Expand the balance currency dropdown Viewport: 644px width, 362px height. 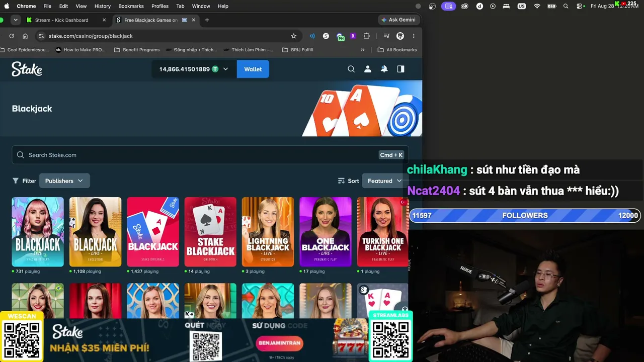225,69
